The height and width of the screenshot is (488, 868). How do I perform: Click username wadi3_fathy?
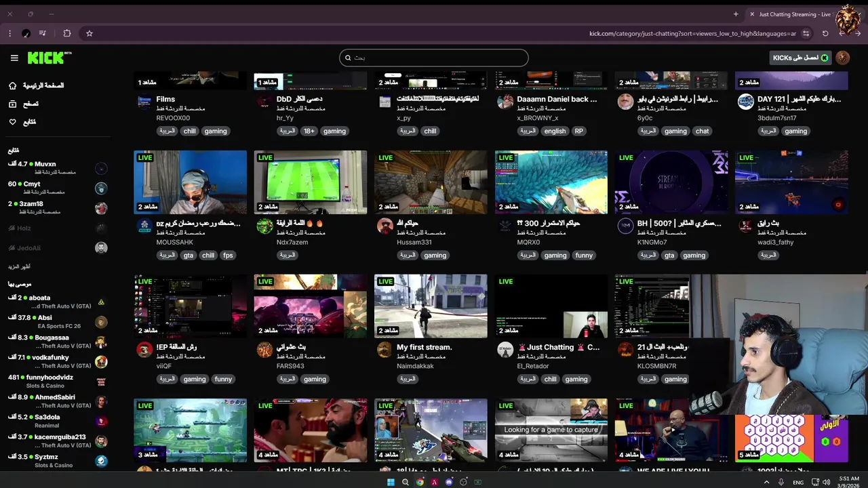click(775, 242)
